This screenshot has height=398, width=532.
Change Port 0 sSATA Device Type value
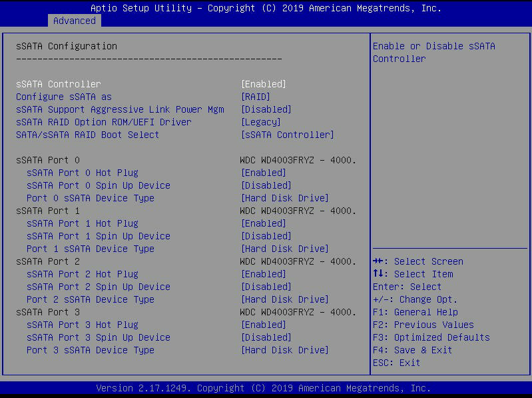284,198
